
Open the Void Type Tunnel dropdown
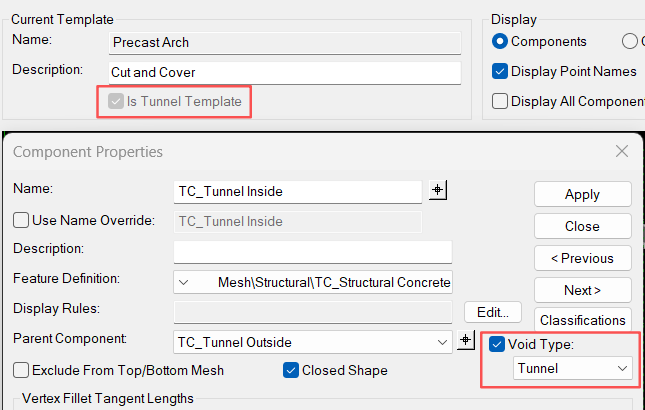tap(573, 369)
